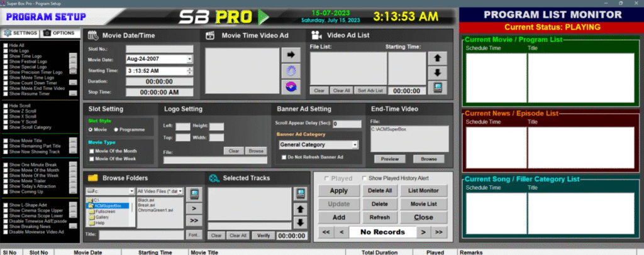Click Starting Time spinner arrows
644x255 pixels.
(x=189, y=71)
